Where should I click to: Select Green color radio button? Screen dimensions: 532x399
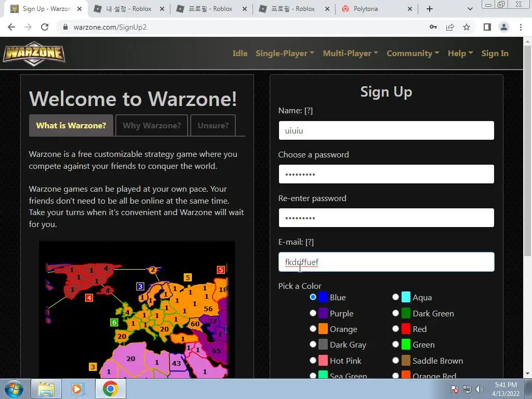point(395,344)
